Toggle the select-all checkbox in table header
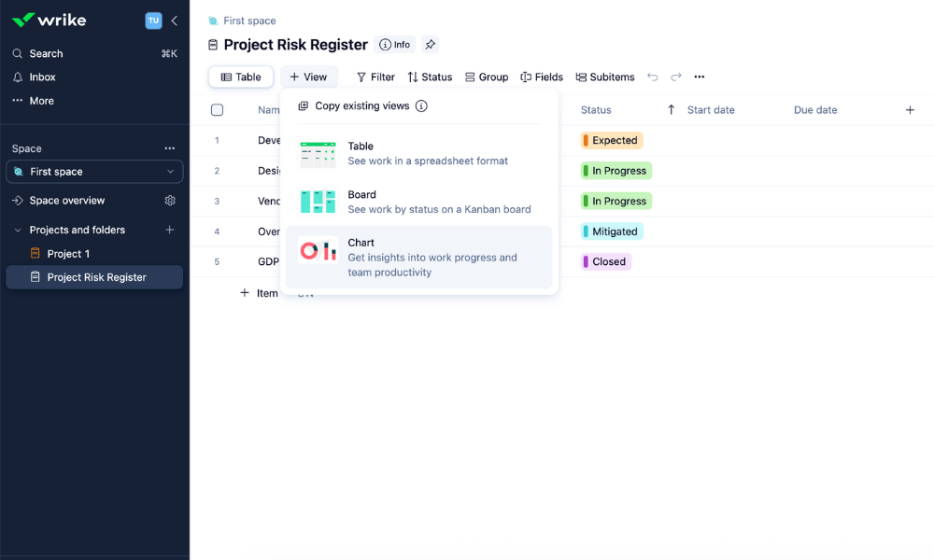Viewport: 934px width, 560px height. coord(218,110)
